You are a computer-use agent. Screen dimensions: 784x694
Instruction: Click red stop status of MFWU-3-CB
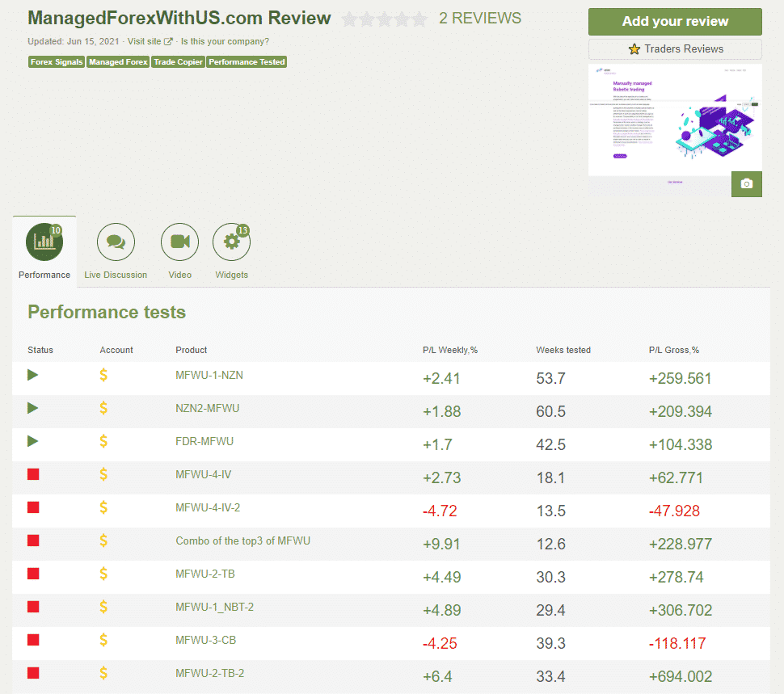pyautogui.click(x=33, y=640)
